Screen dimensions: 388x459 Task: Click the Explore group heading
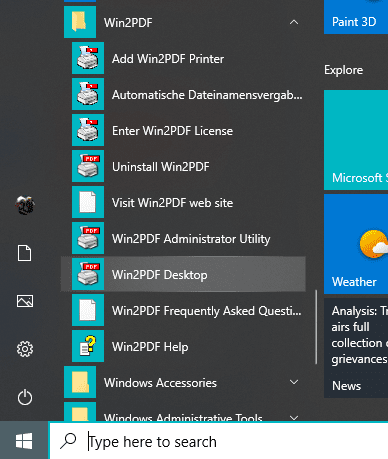[x=344, y=70]
